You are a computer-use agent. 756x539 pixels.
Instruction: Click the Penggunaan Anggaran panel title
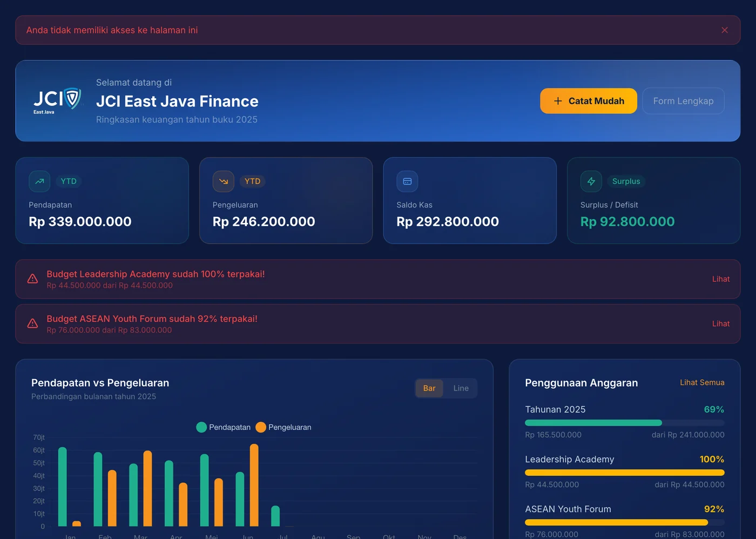coord(581,383)
